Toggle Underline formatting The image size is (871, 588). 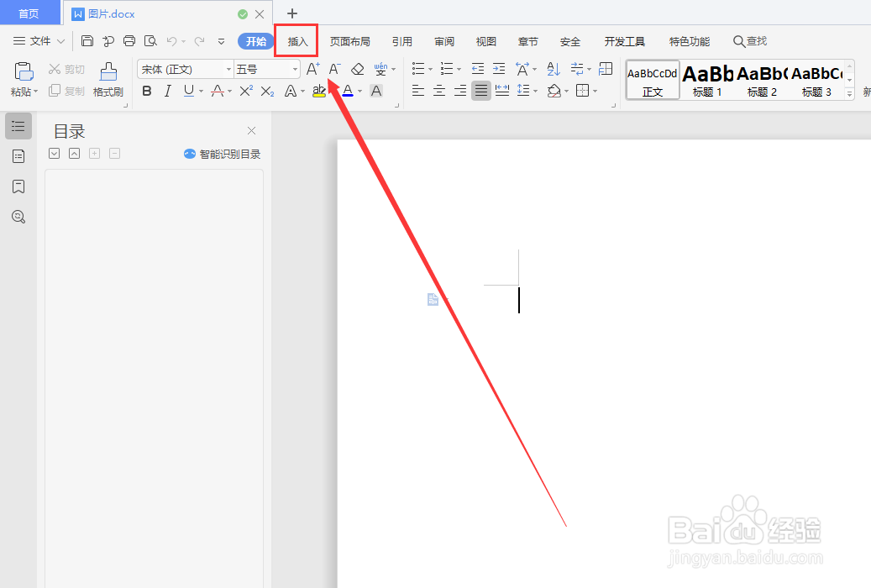(189, 91)
